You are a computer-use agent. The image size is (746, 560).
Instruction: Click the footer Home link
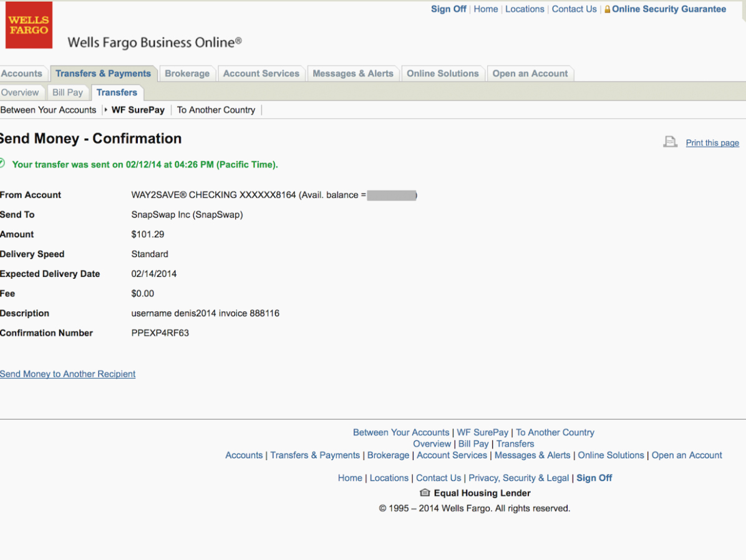tap(350, 478)
